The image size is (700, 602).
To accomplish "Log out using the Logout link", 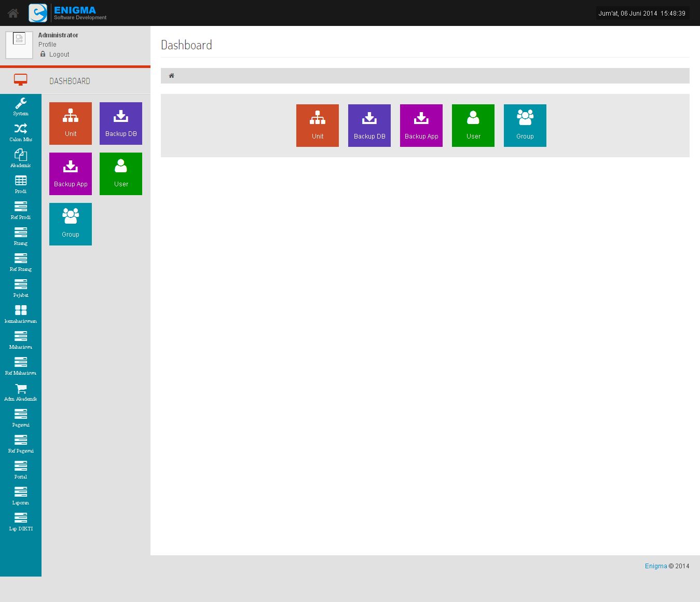I will [59, 54].
